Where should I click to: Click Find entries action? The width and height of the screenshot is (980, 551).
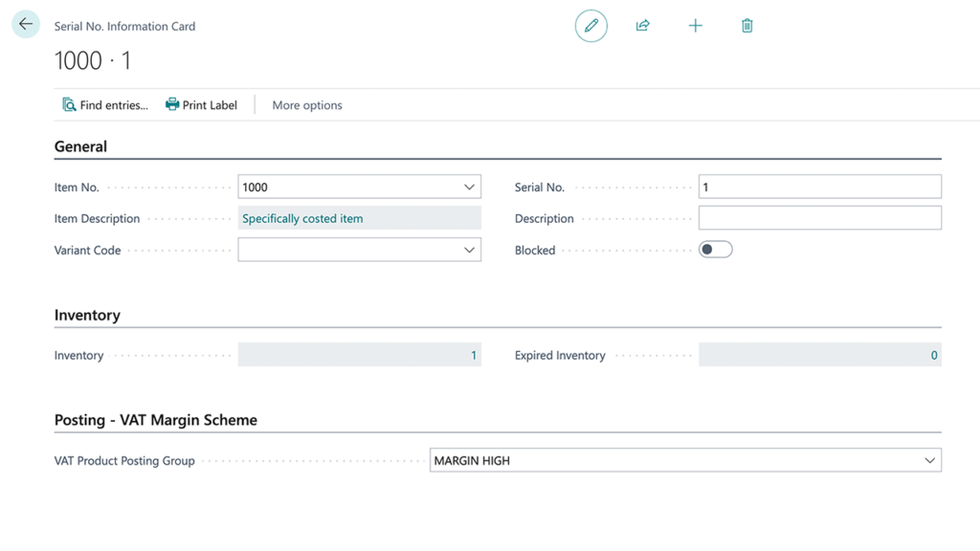click(x=105, y=105)
